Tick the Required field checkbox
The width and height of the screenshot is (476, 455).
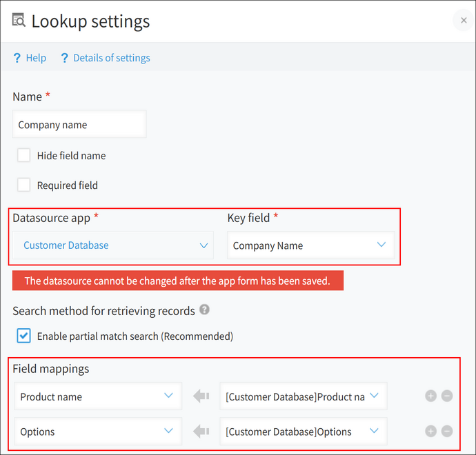coord(24,185)
